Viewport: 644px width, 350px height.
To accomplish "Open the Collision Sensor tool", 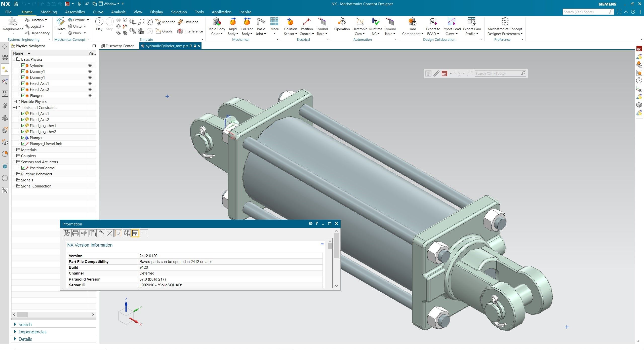I will pyautogui.click(x=290, y=22).
